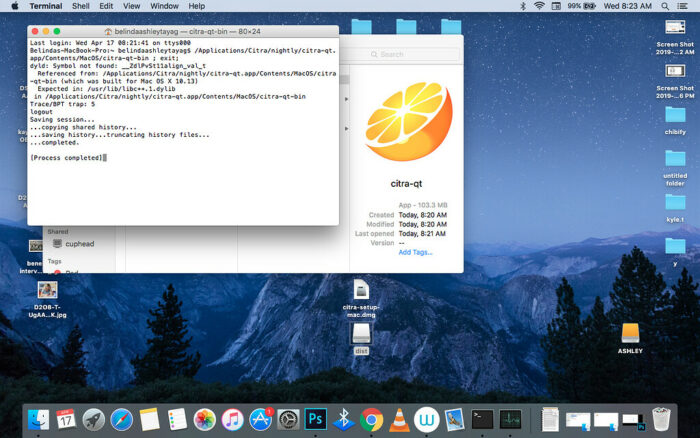
Task: Open System Preferences gear in Dock
Action: 288,420
